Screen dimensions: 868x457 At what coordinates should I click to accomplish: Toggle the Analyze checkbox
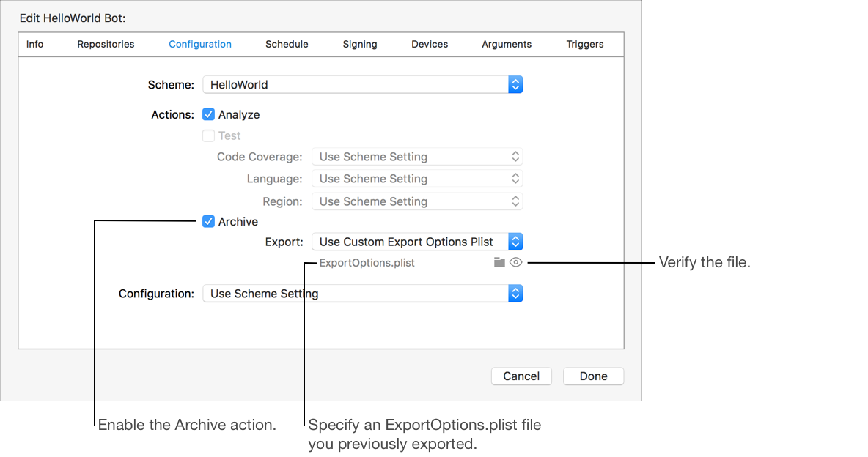pyautogui.click(x=209, y=114)
